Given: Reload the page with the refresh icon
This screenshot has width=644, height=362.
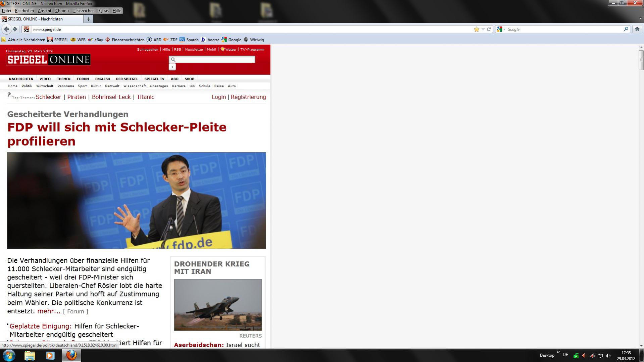Looking at the screenshot, I should click(x=489, y=29).
